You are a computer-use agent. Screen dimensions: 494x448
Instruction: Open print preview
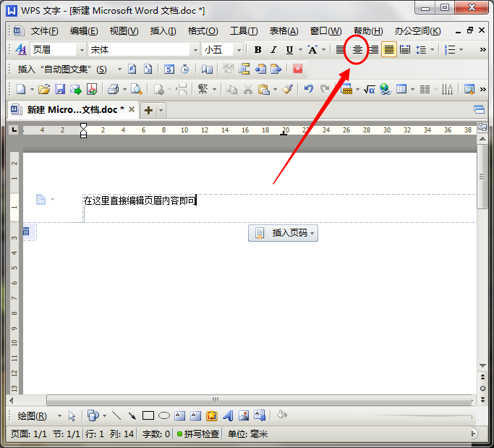point(137,90)
